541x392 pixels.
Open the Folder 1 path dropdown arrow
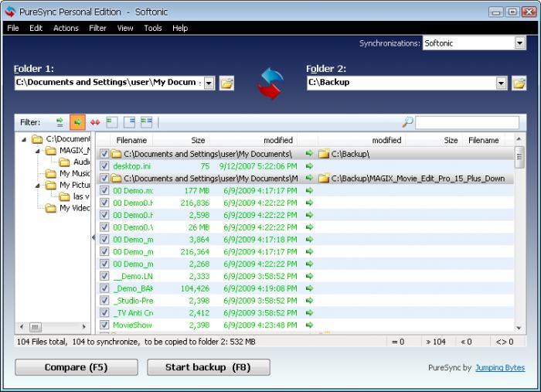click(209, 84)
